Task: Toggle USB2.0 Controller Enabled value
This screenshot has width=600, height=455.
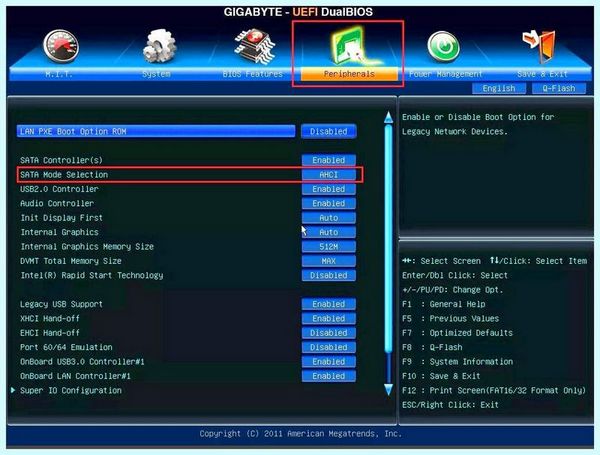Action: (x=329, y=189)
